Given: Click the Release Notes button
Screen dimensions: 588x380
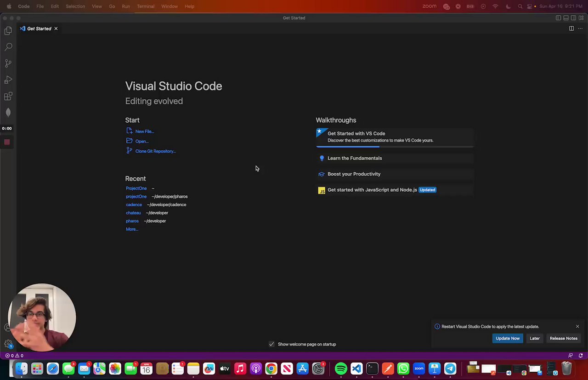Looking at the screenshot, I should point(564,338).
